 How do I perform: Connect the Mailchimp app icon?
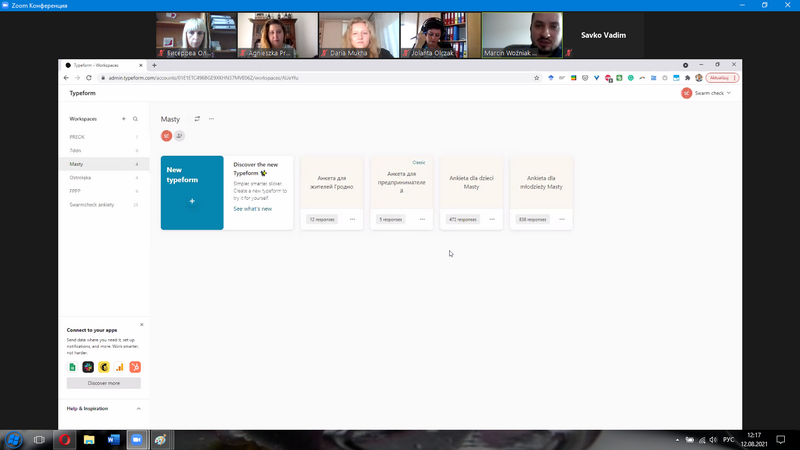point(104,367)
